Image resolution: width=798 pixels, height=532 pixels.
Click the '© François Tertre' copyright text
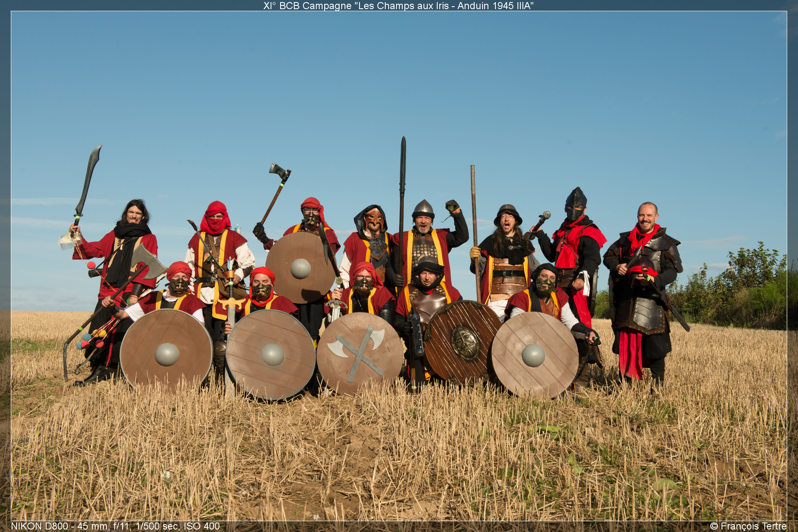point(748,526)
